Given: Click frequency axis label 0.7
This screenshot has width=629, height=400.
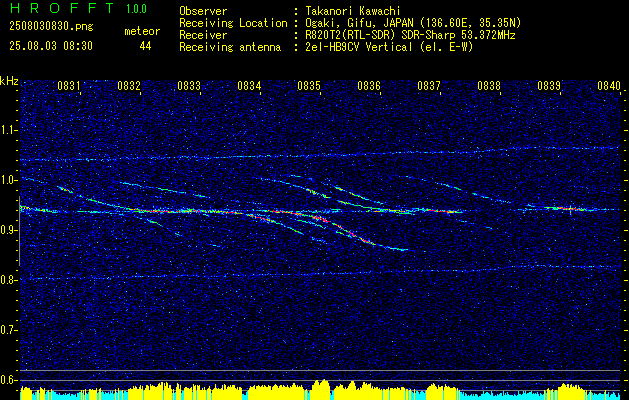Looking at the screenshot, I should (x=9, y=330).
